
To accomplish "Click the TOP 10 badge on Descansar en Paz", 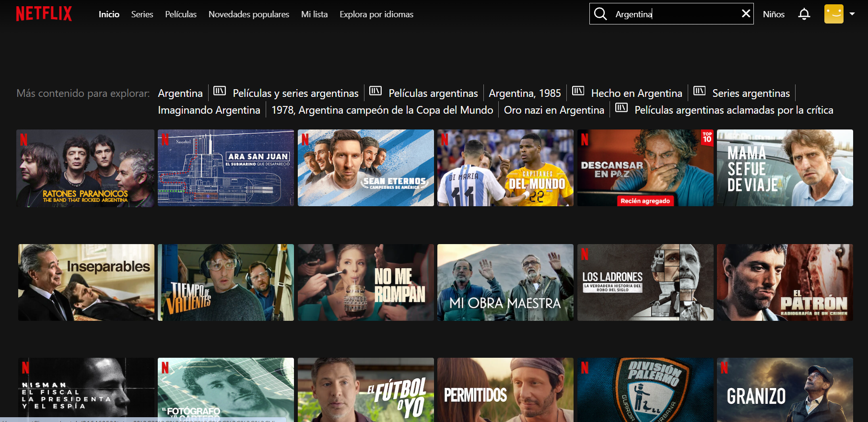I will click(x=707, y=137).
